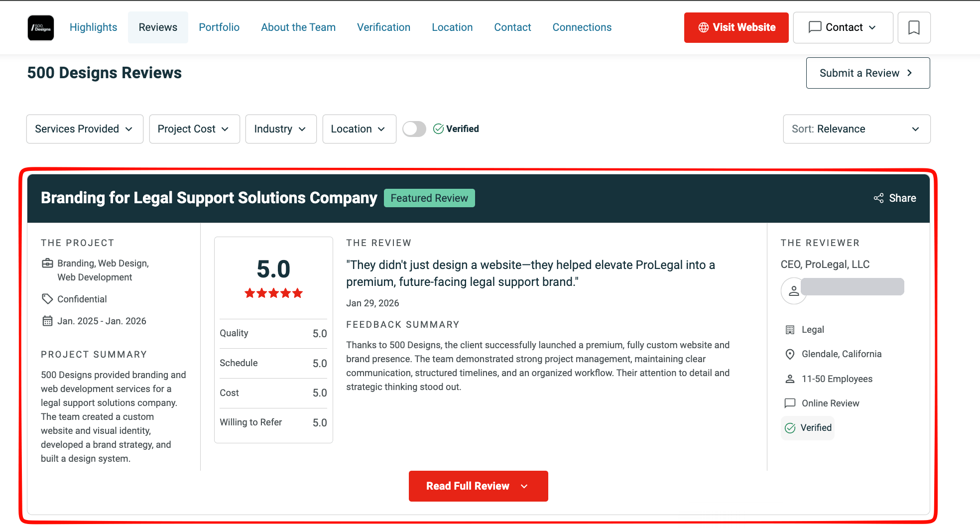
Task: Click the Featured Review badge
Action: tap(429, 198)
